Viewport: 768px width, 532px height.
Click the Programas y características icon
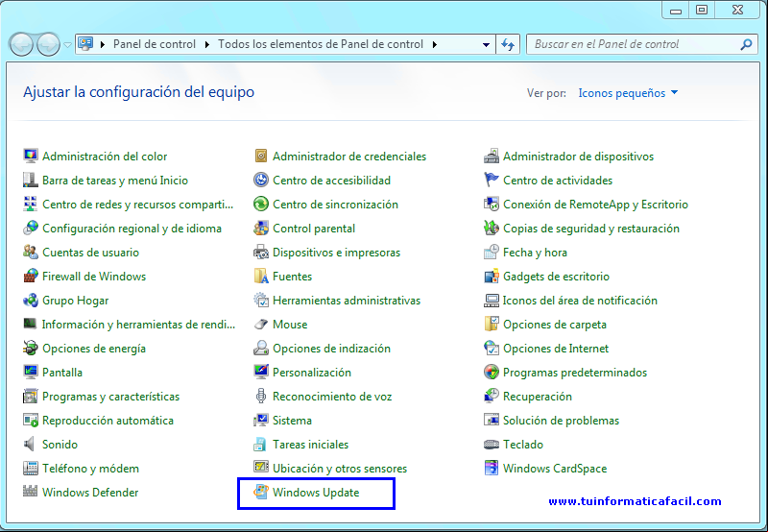[x=31, y=396]
